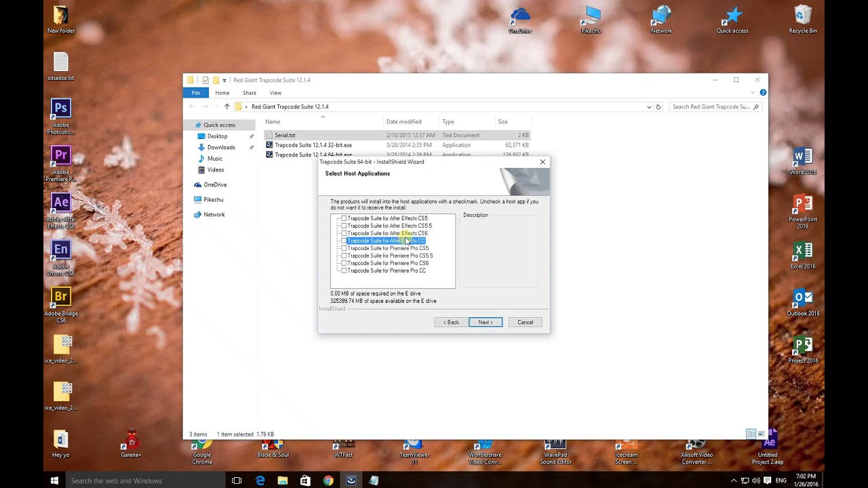Launch Project 2016 from the desktop
Viewport: 868px width, 488px height.
[803, 350]
